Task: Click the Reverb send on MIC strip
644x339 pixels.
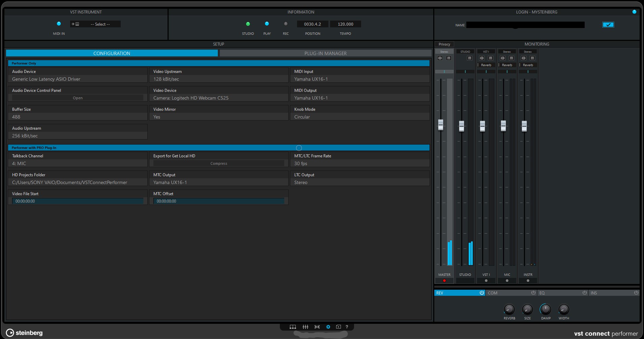Action: 507,65
